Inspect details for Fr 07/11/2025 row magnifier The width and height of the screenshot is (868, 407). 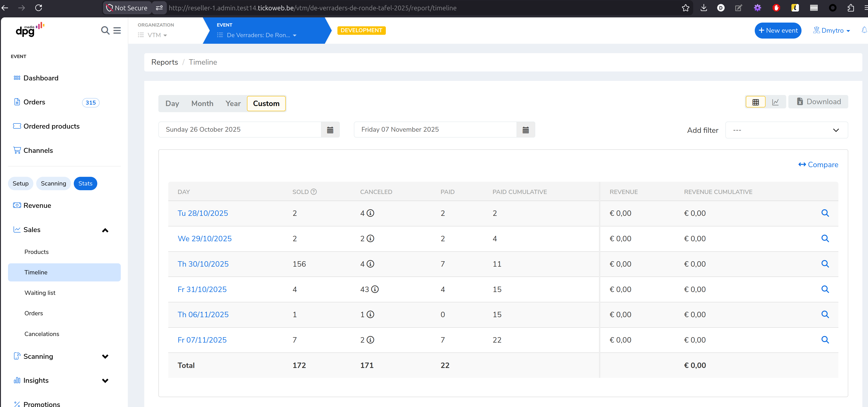coord(825,340)
